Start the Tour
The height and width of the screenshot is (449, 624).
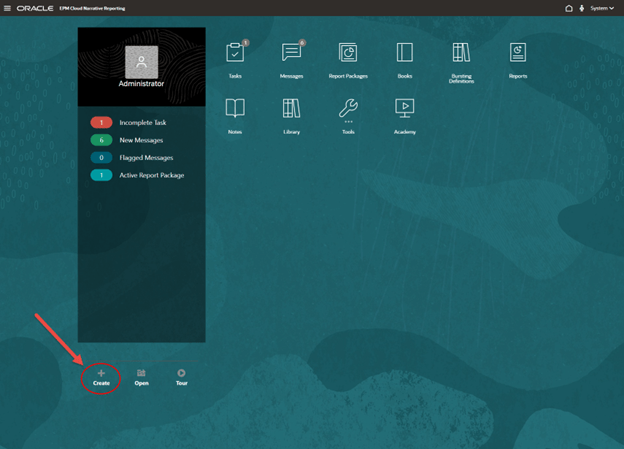181,377
